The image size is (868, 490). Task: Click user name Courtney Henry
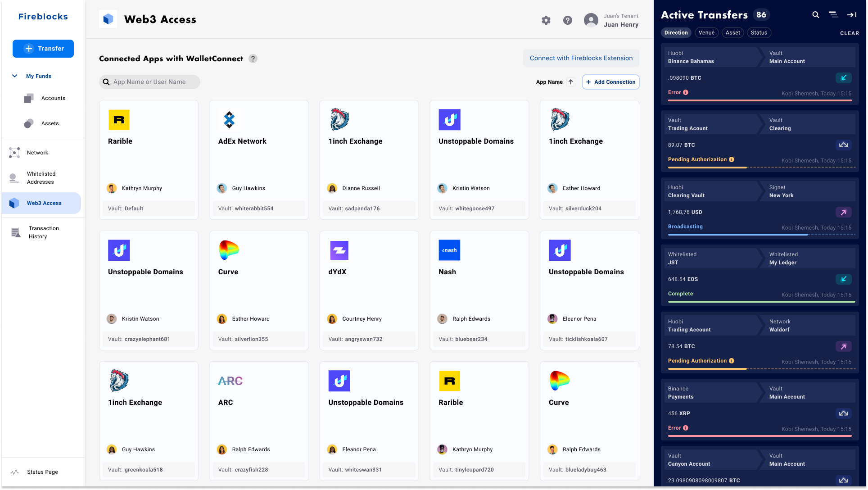click(362, 319)
